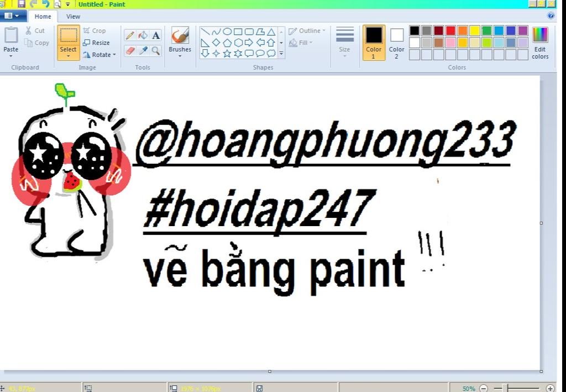Switch to the Home tab
Screen dimensions: 566x392
click(43, 16)
